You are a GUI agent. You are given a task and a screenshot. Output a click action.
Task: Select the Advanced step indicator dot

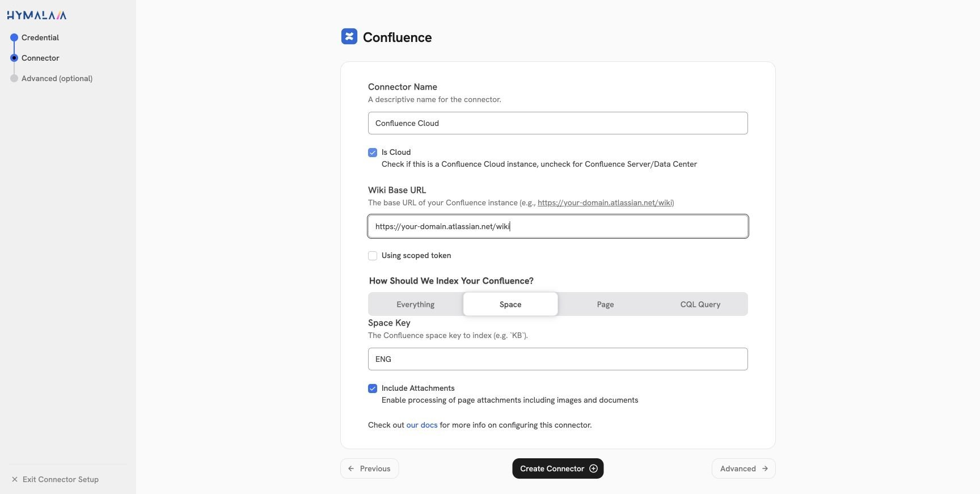click(14, 78)
